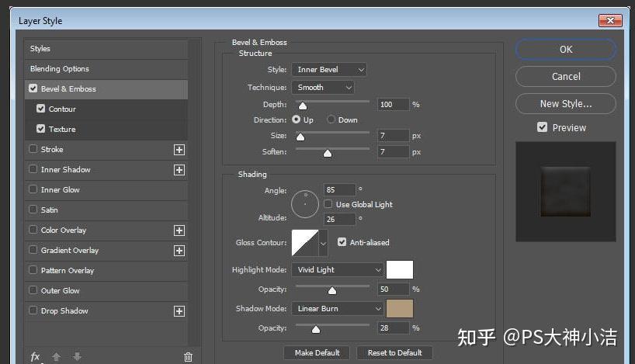Close the Layer Style dialog
The height and width of the screenshot is (364, 635).
click(610, 20)
